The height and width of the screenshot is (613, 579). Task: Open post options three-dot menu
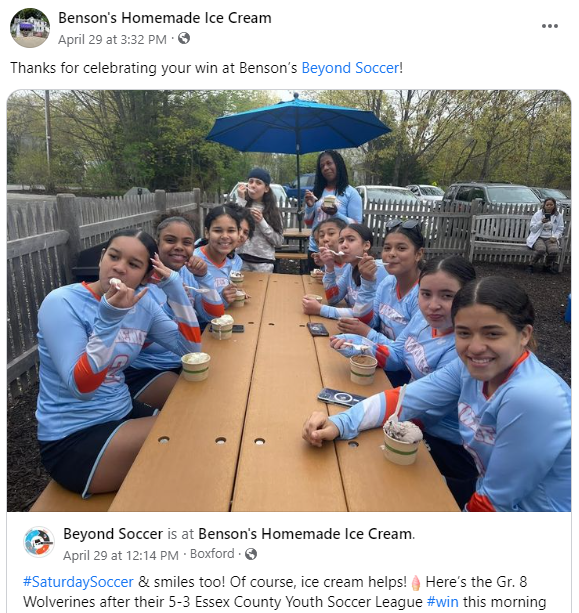549,26
